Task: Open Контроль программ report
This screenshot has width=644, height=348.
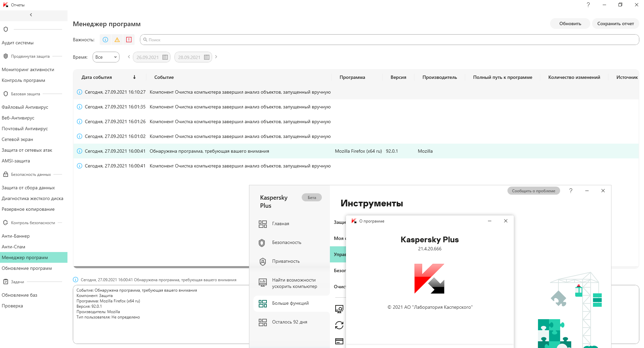Action: click(23, 80)
